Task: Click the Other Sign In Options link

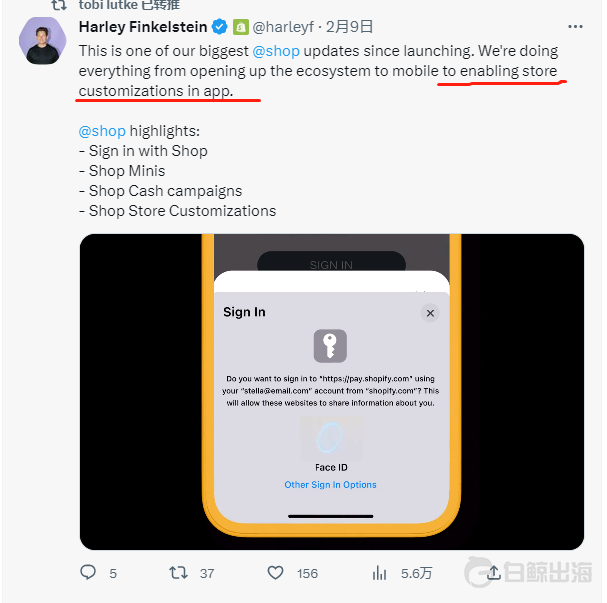Action: [331, 485]
